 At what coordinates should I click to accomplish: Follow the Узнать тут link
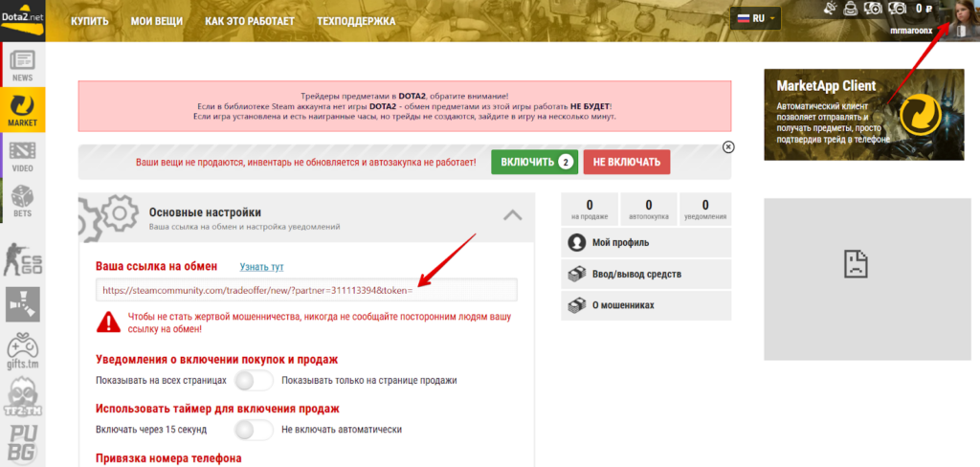click(262, 267)
